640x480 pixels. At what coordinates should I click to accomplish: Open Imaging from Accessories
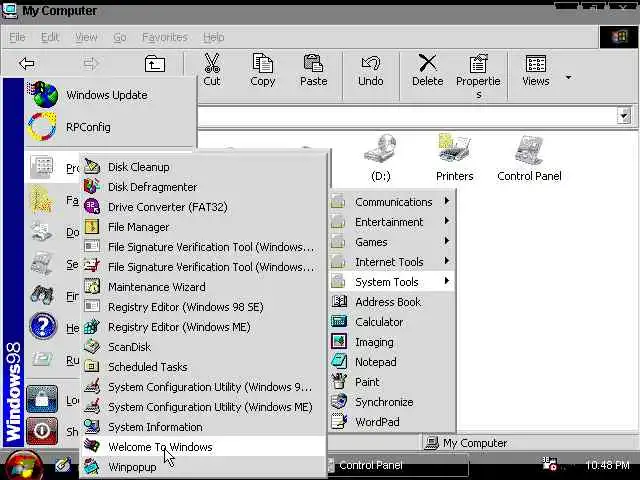tap(391, 342)
